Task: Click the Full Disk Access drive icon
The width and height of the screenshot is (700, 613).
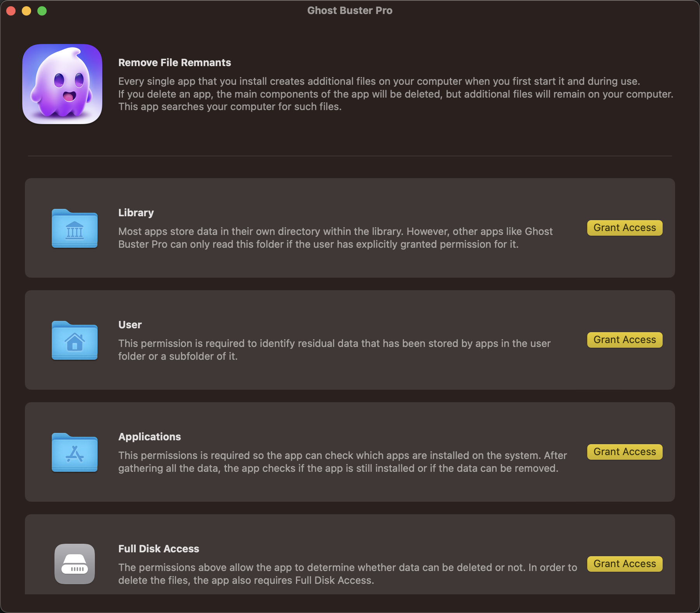Action: click(75, 564)
